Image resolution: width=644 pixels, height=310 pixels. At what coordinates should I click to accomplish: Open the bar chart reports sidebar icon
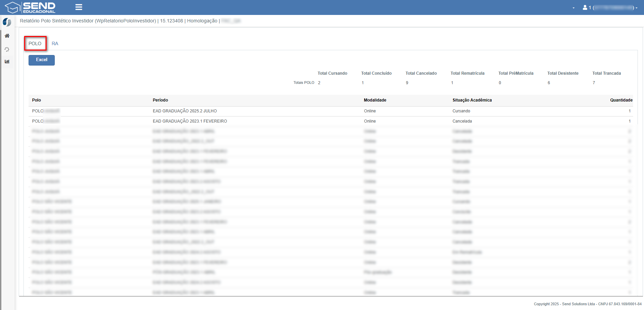click(x=7, y=61)
